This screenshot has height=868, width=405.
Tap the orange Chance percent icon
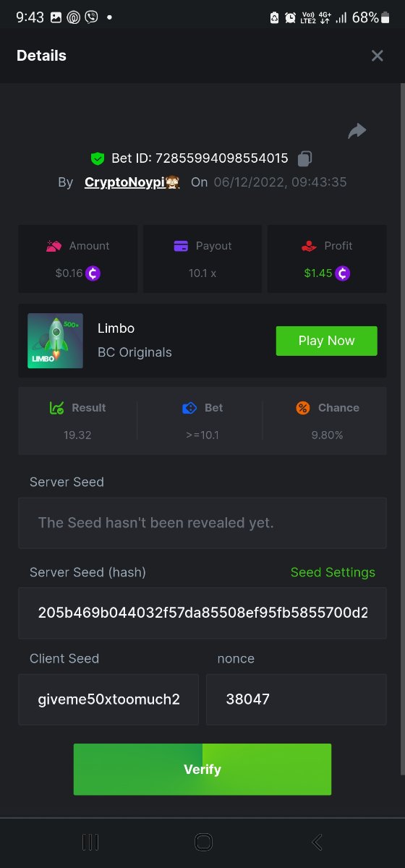point(303,408)
